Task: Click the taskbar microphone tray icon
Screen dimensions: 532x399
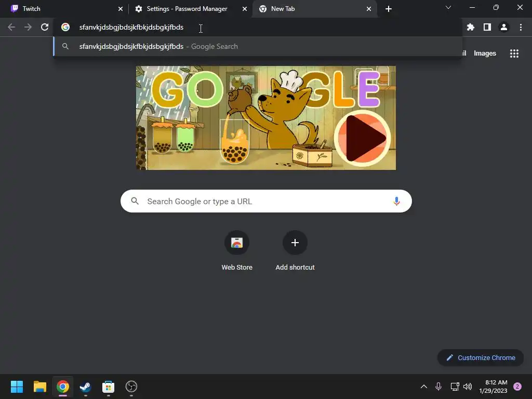Action: click(438, 387)
